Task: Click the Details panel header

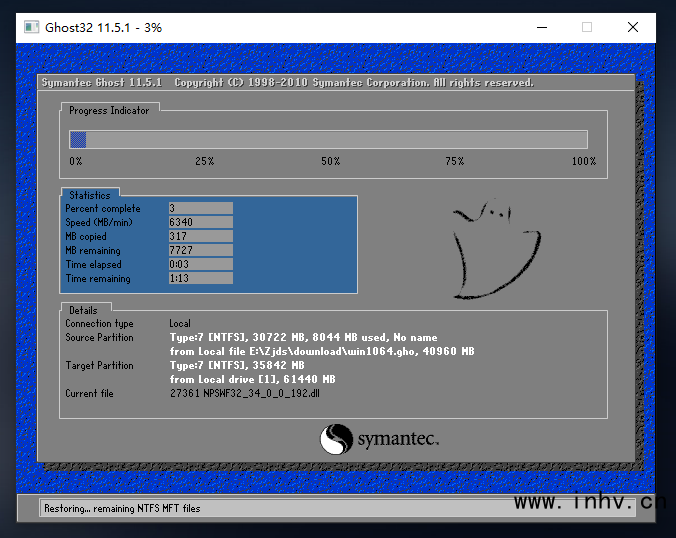Action: (x=83, y=310)
